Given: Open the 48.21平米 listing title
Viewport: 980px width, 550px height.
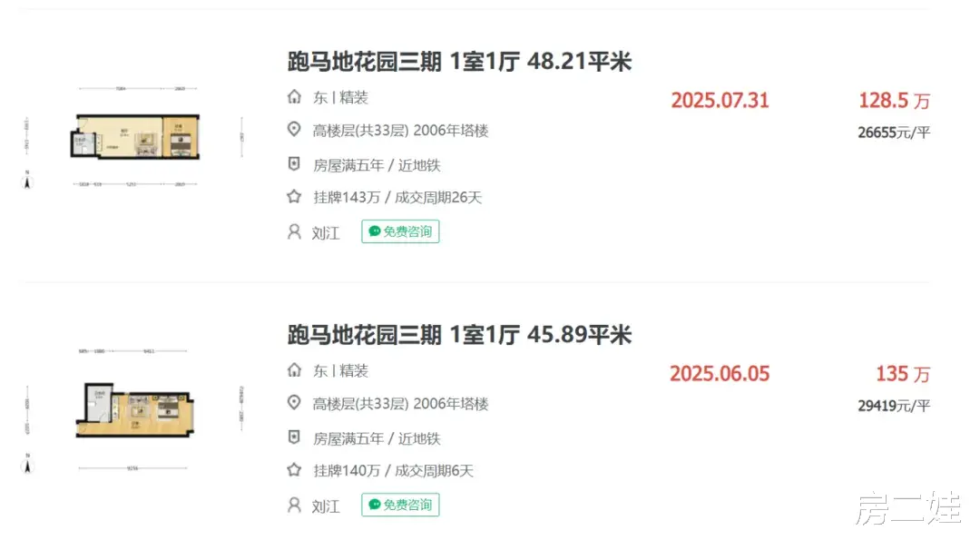Looking at the screenshot, I should [x=459, y=62].
